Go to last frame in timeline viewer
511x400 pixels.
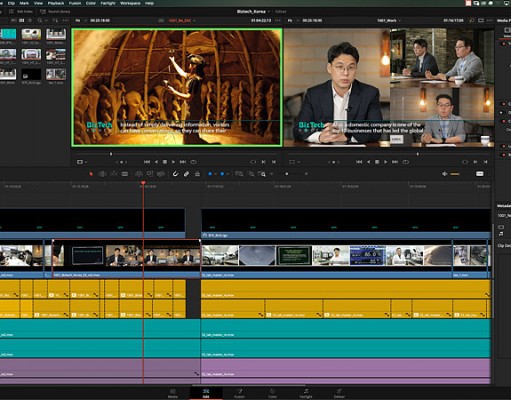(395, 162)
